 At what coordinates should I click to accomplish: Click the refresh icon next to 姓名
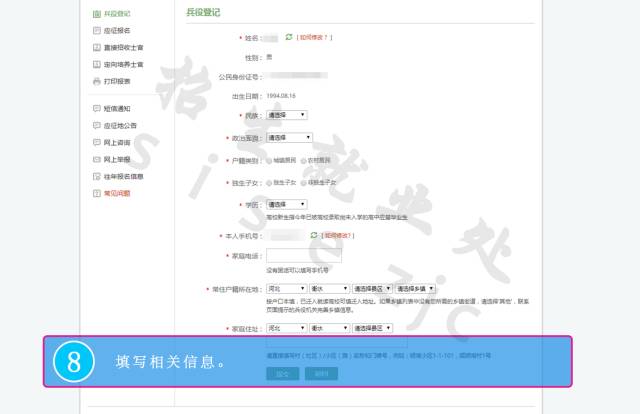tap(289, 37)
